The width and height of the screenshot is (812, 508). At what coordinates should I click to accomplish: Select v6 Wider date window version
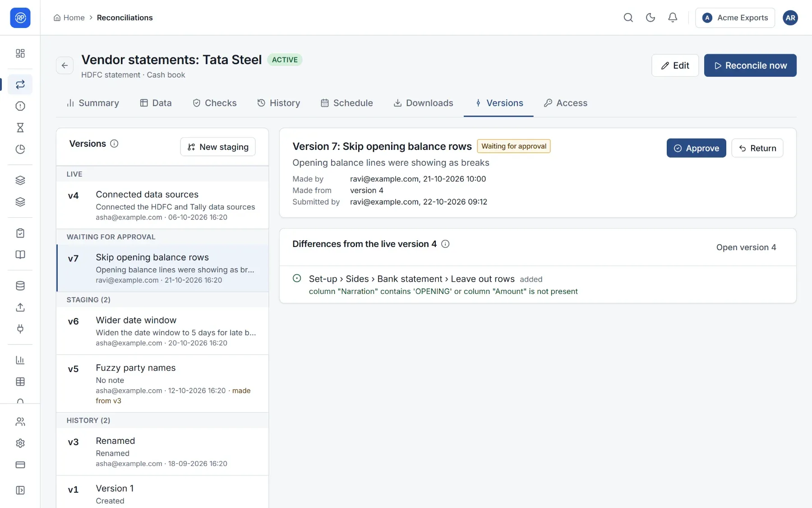coord(162,331)
